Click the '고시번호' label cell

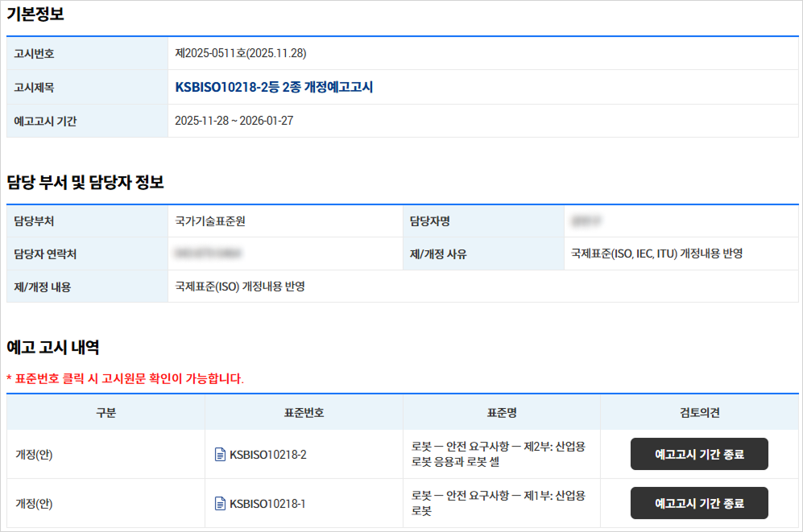pyautogui.click(x=87, y=53)
